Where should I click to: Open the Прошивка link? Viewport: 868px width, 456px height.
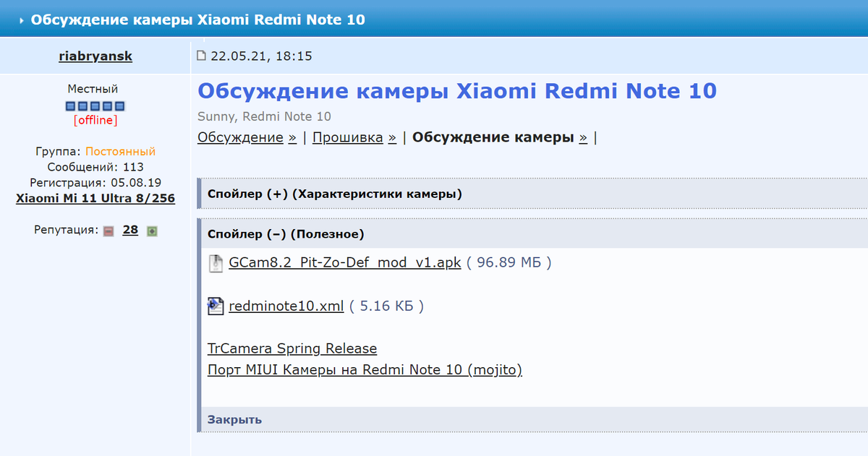tap(348, 137)
